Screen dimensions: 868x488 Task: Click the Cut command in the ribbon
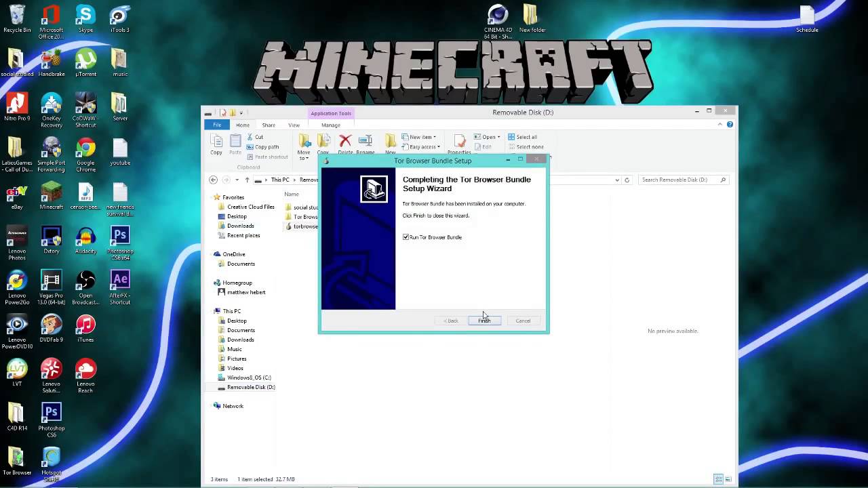[x=255, y=137]
